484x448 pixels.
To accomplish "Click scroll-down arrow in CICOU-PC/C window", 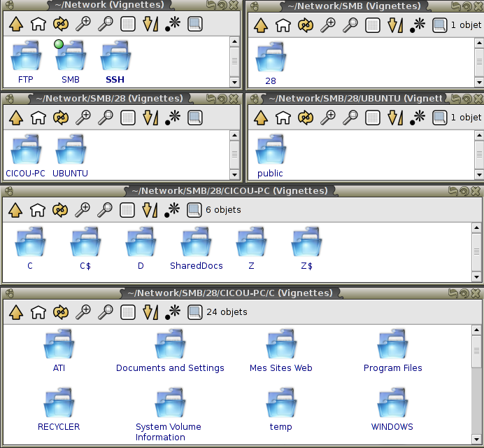I will click(x=476, y=439).
